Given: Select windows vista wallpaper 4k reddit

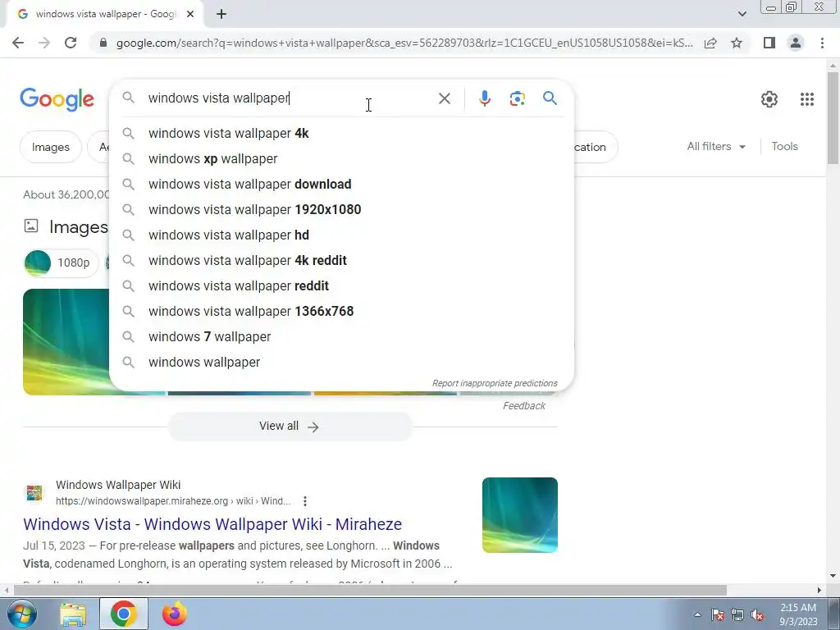Looking at the screenshot, I should pos(341,260).
